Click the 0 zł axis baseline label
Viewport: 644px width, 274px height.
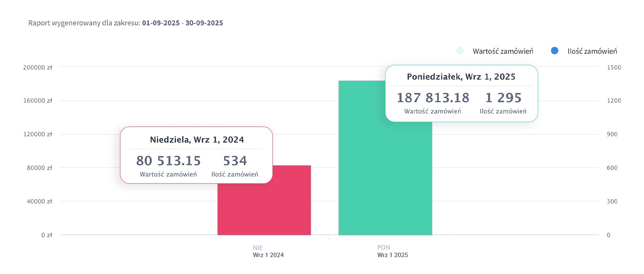coord(47,235)
